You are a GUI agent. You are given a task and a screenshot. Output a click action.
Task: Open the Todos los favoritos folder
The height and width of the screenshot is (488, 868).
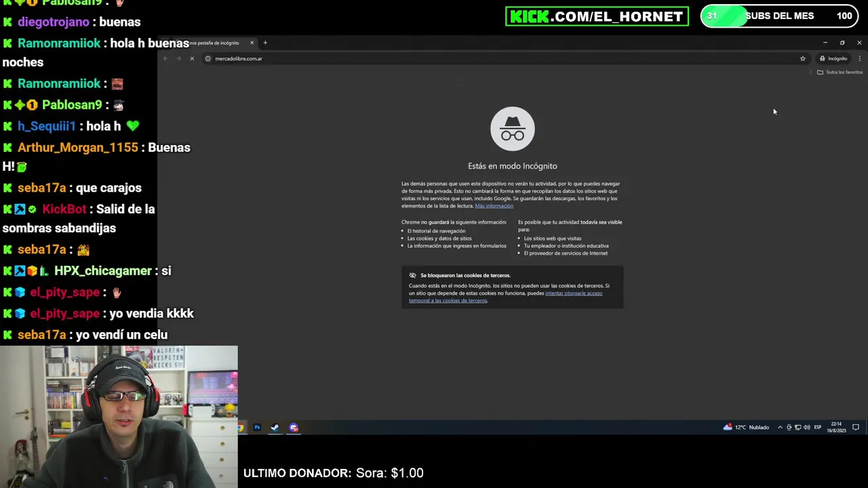coord(840,72)
